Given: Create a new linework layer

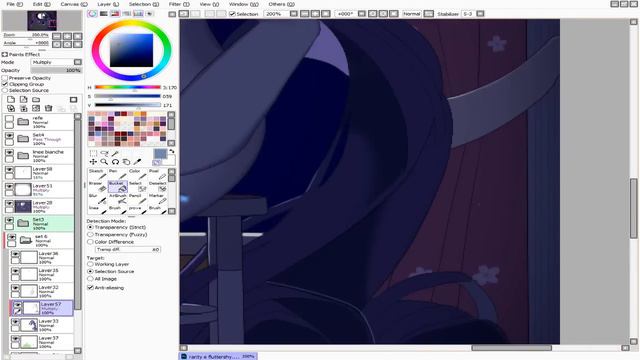Looking at the screenshot, I should tap(24, 99).
